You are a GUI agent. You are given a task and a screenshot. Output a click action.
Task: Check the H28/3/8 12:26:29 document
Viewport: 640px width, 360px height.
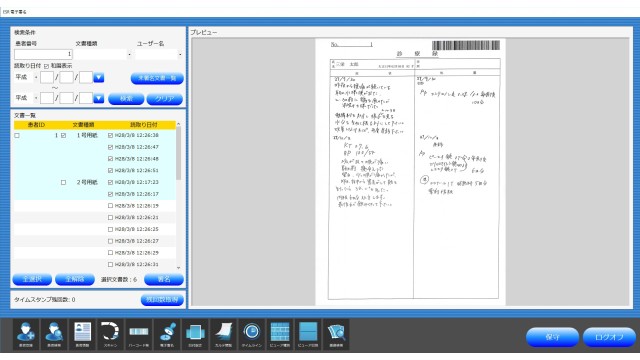click(110, 253)
